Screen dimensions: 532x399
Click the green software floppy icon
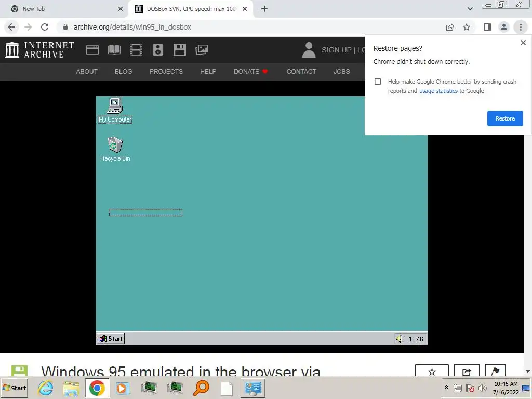pyautogui.click(x=19, y=371)
